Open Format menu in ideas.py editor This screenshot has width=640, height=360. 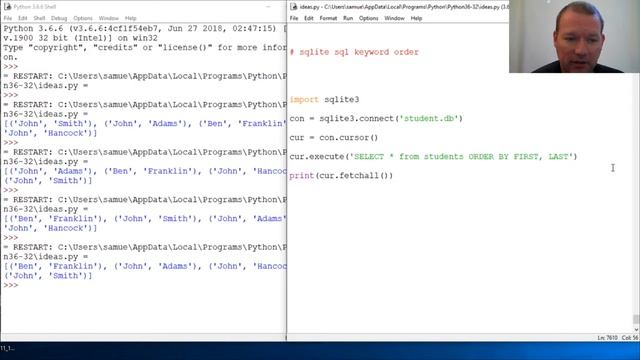(328, 18)
